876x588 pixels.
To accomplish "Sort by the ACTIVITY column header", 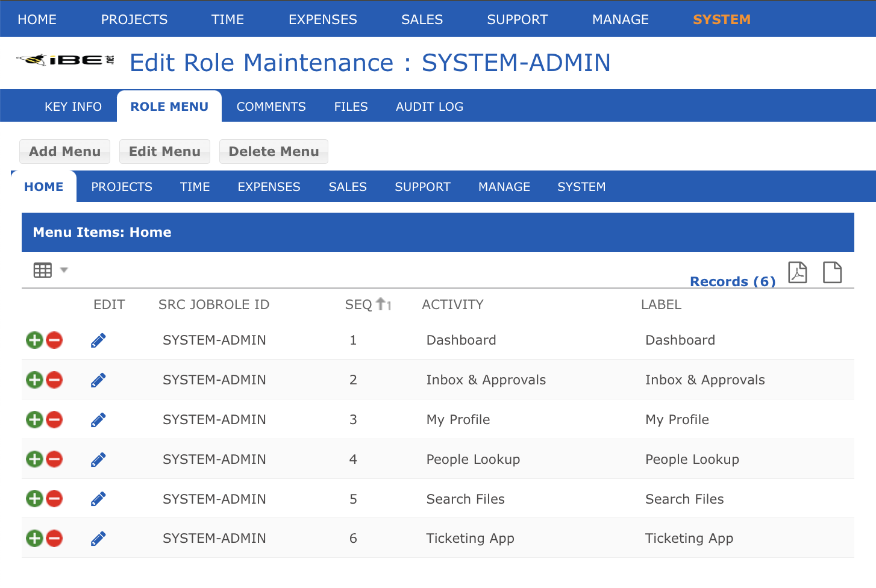I will coord(452,304).
